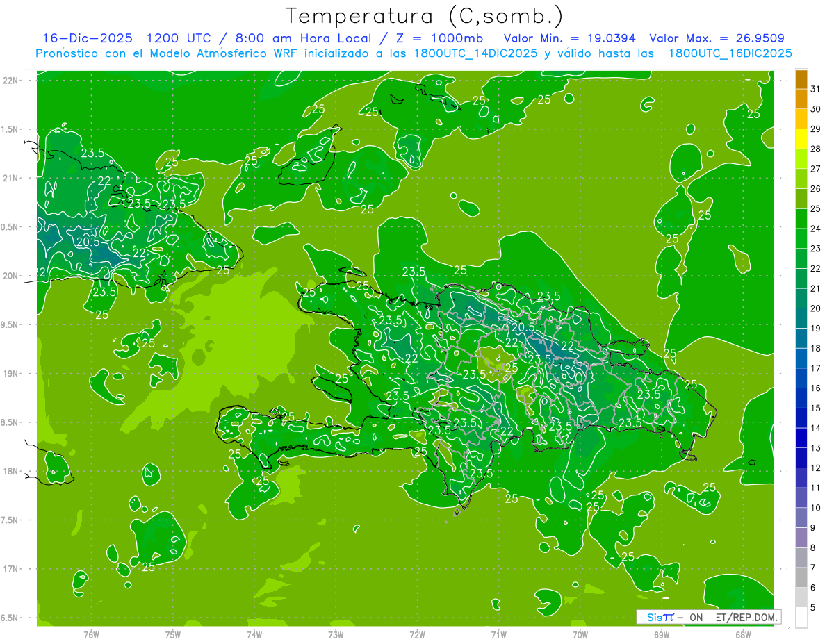Select the date 16-Dic-2025 in header
The height and width of the screenshot is (644, 834).
87,38
